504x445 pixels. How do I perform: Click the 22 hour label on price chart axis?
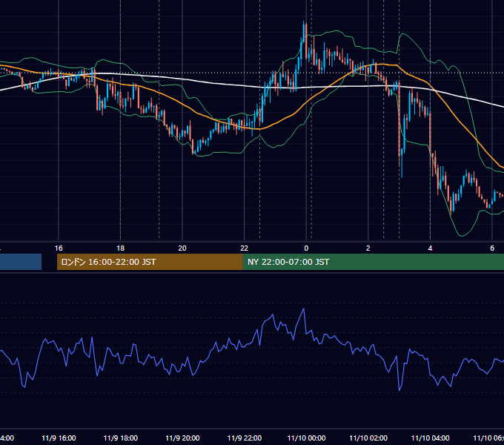[x=245, y=248]
